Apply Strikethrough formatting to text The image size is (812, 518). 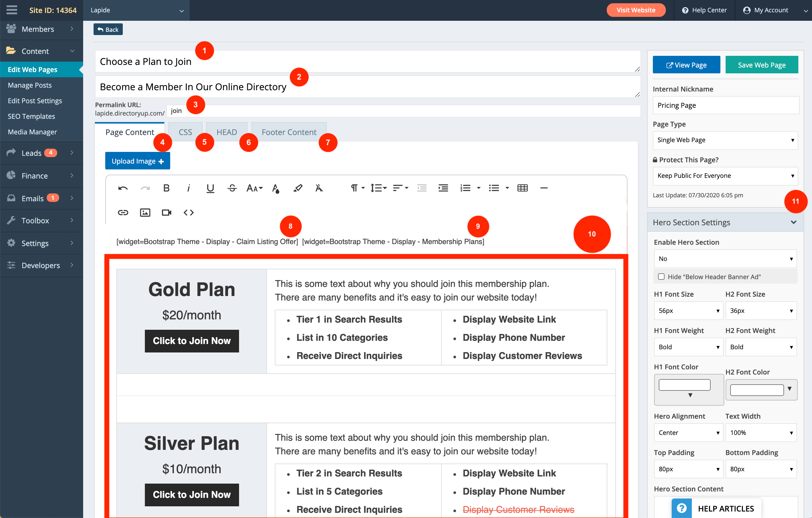(x=232, y=188)
